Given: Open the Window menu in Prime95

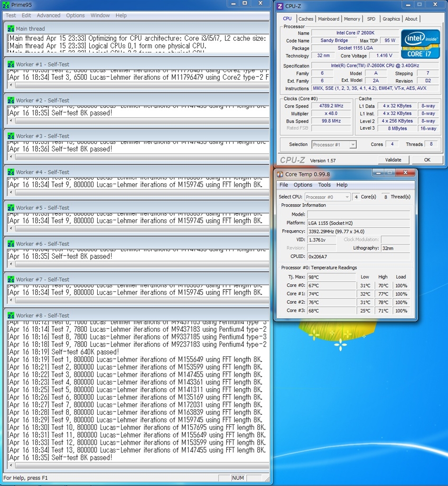Looking at the screenshot, I should 100,16.
